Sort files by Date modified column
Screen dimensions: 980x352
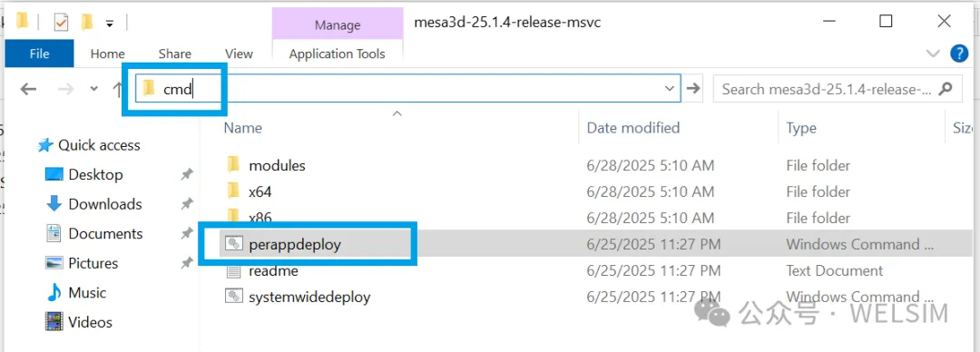pos(633,128)
